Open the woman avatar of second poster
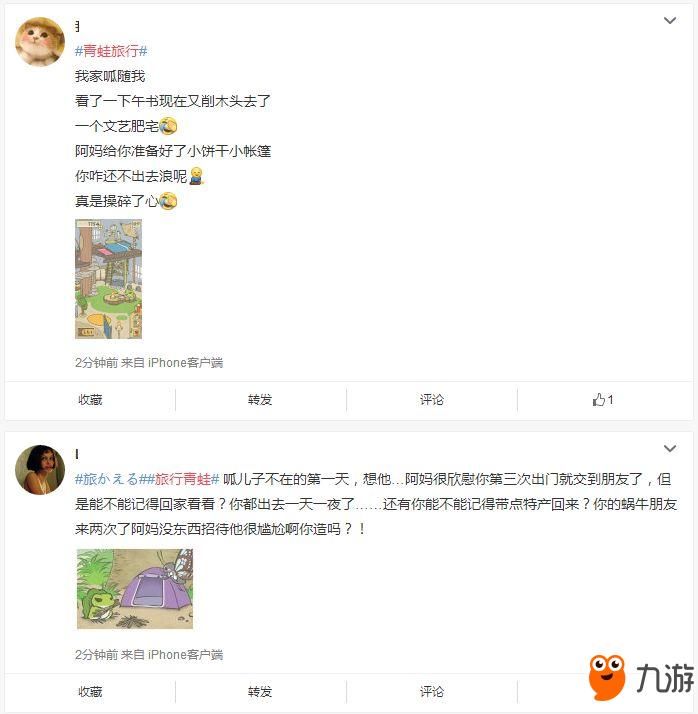The width and height of the screenshot is (698, 714). (40, 469)
